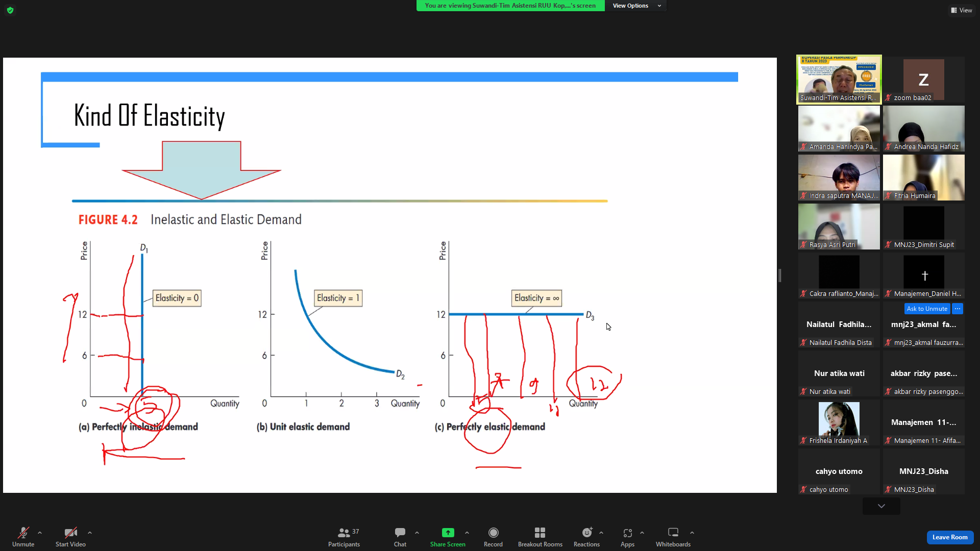The height and width of the screenshot is (551, 980).
Task: Click '(b) Unit elastic demand' caption
Action: (303, 427)
